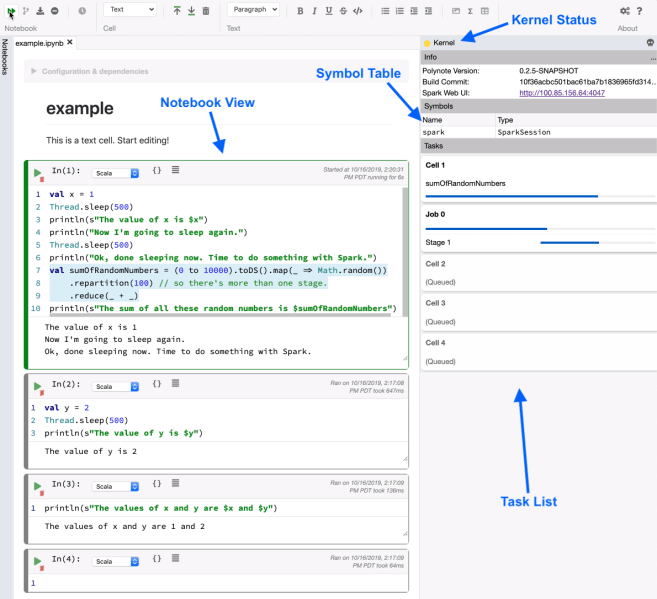This screenshot has width=657, height=599.
Task: Toggle output lines icon in cell In(3)
Action: (x=176, y=483)
